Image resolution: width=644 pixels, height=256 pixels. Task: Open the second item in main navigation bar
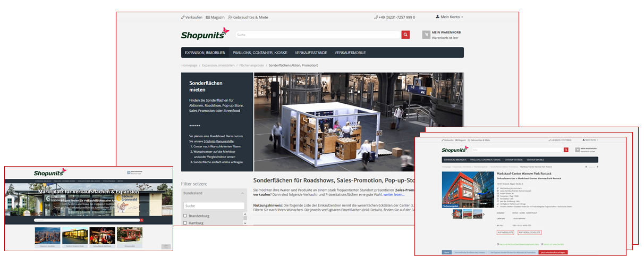259,53
